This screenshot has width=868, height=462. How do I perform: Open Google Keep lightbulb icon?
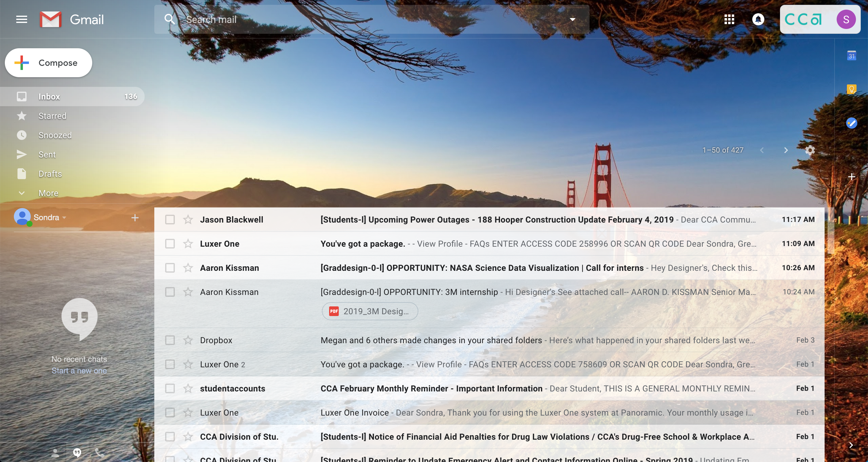tap(851, 89)
